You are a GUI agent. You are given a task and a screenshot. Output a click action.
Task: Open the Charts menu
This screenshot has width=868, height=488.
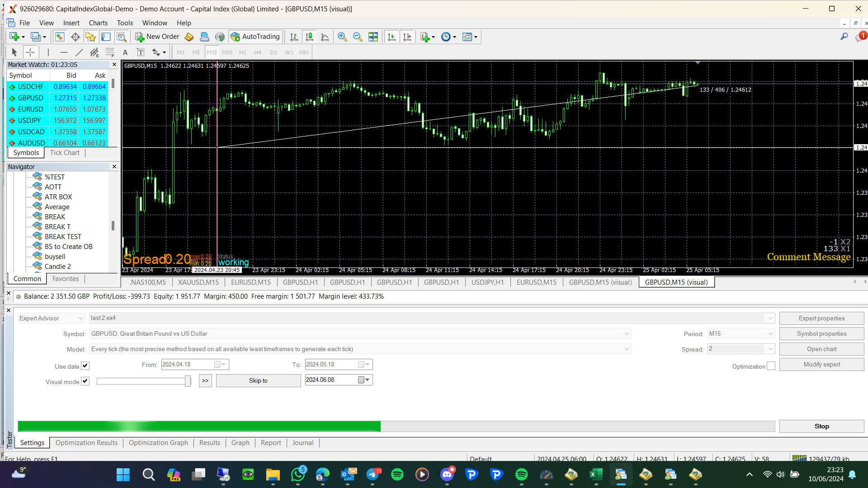pyautogui.click(x=98, y=23)
